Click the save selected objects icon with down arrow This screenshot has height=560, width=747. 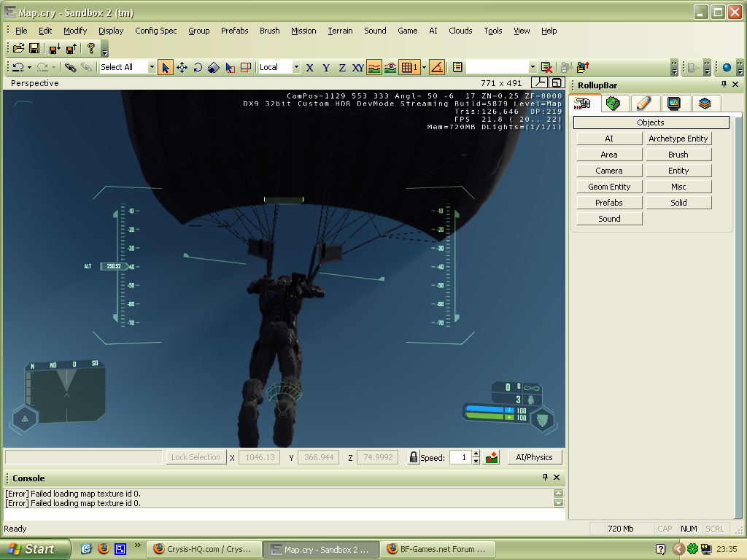pos(55,48)
